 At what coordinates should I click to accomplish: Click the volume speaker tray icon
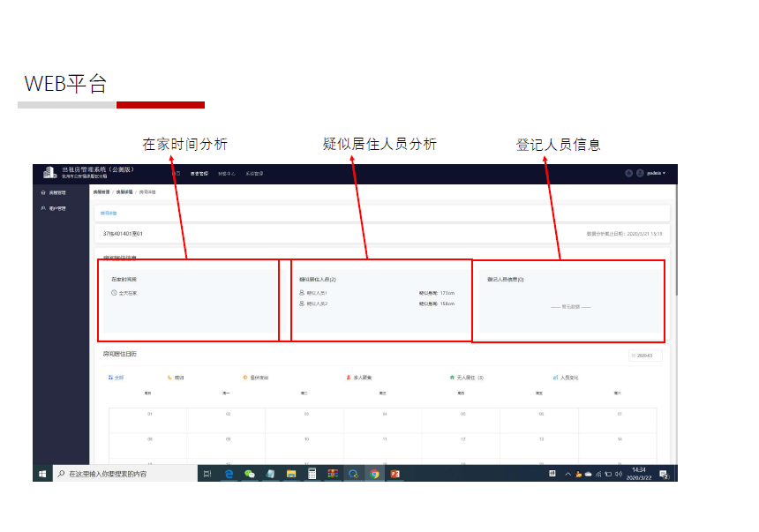(618, 474)
